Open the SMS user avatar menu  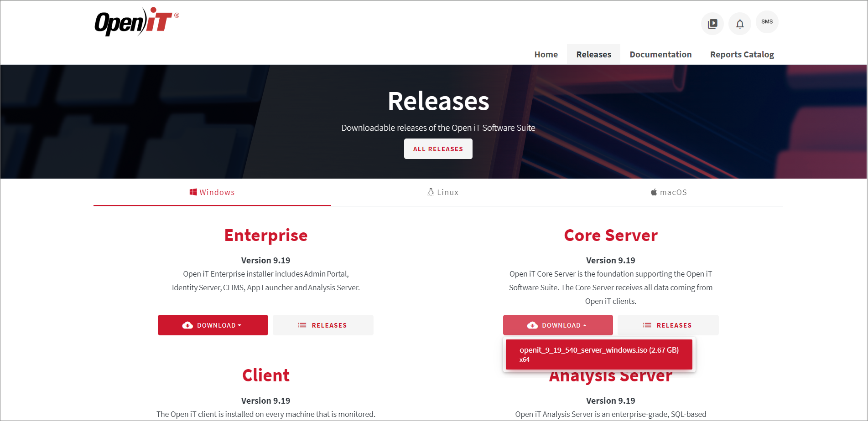767,22
